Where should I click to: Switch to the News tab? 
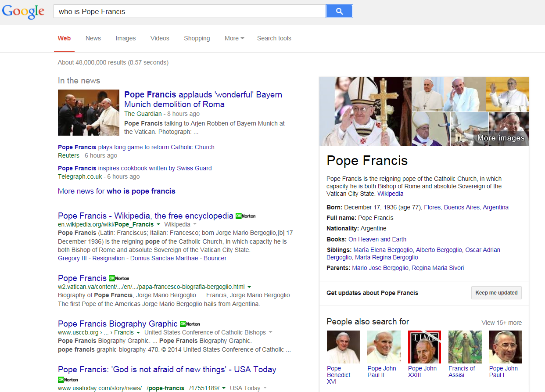pos(93,38)
